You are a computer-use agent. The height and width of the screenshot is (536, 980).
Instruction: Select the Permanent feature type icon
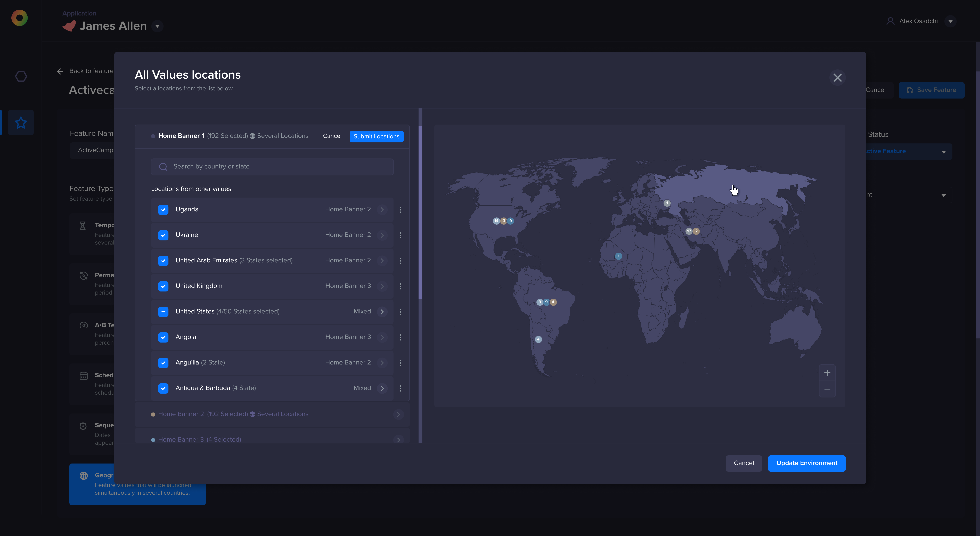tap(84, 275)
